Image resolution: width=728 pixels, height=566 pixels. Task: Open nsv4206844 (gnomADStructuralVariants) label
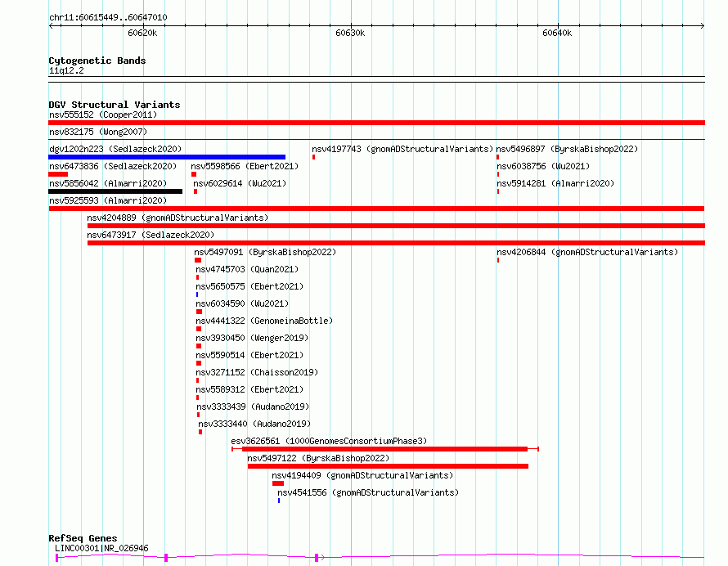[x=587, y=252]
